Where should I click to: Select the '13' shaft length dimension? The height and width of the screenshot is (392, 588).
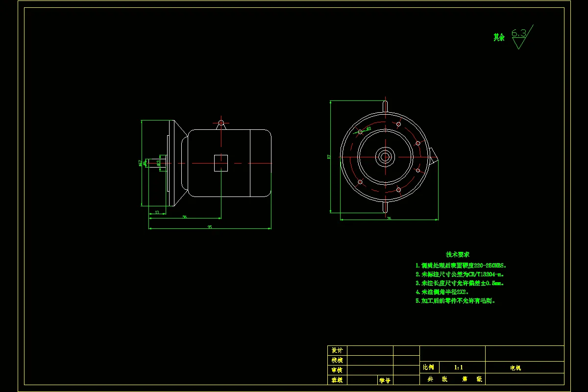click(x=157, y=212)
